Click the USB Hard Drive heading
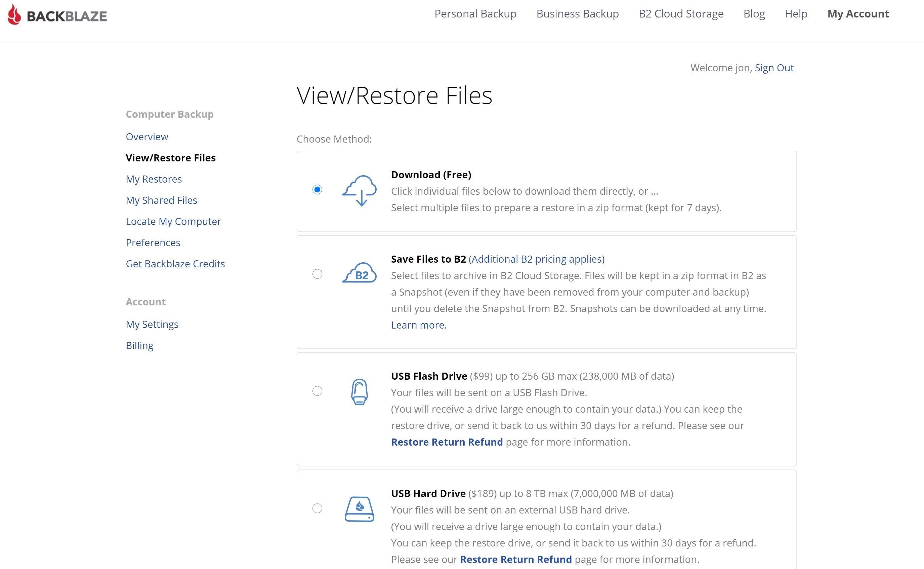 (428, 493)
